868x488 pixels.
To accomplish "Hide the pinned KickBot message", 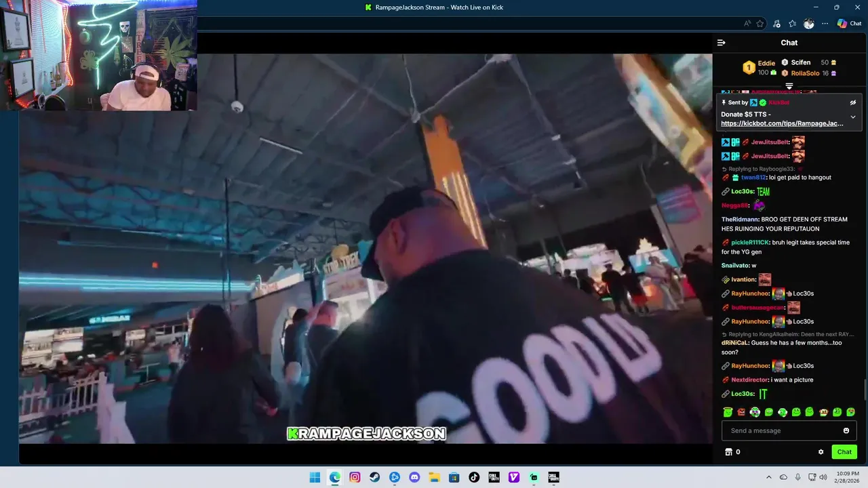I will (x=853, y=102).
